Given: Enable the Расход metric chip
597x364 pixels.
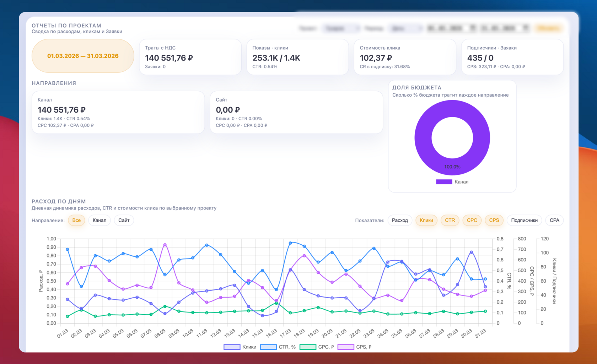Looking at the screenshot, I should pyautogui.click(x=400, y=220).
